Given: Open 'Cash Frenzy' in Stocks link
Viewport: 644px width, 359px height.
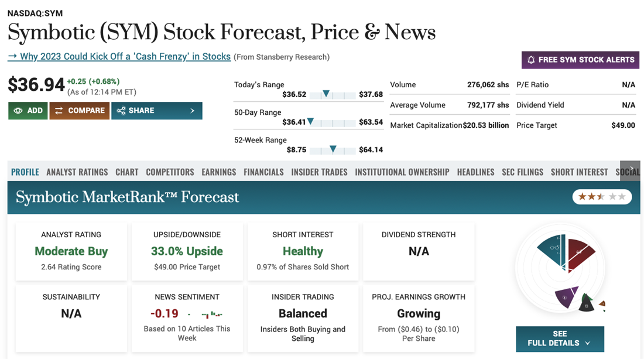Looking at the screenshot, I should tap(119, 57).
